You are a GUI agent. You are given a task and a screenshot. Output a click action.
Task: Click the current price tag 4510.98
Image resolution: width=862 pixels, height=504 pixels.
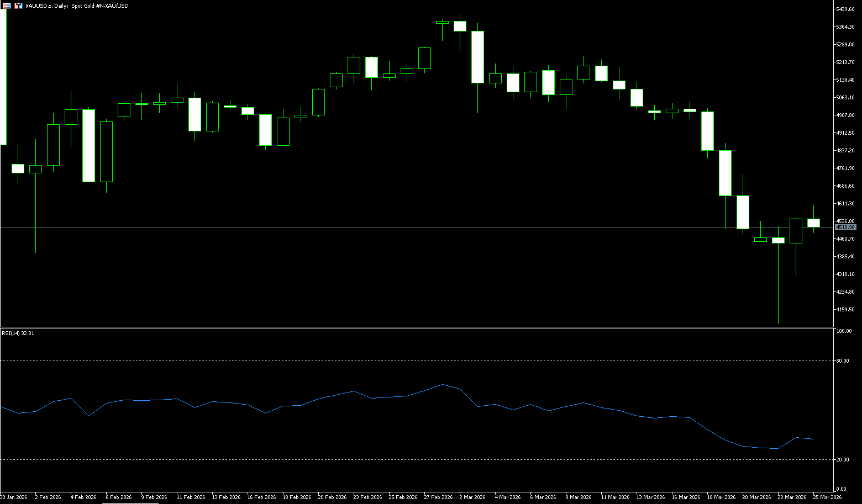(845, 227)
